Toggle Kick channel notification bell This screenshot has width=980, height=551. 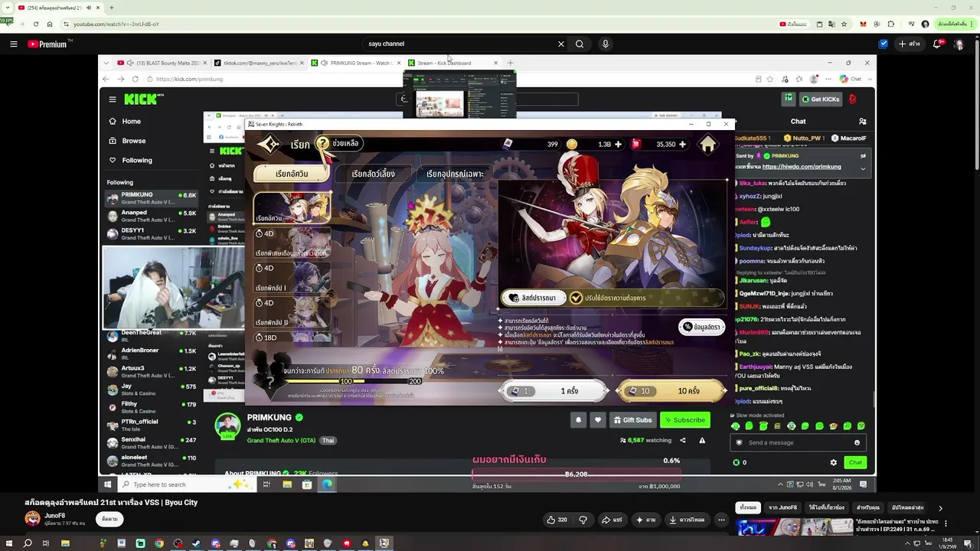click(578, 419)
